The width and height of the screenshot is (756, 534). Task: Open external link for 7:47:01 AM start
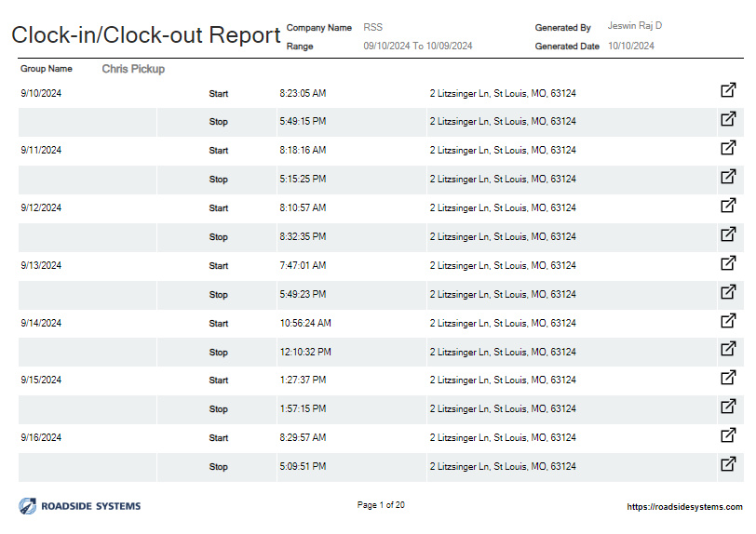pos(728,263)
